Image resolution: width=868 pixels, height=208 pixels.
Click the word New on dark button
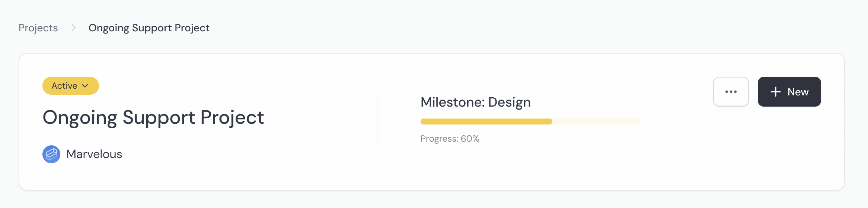798,92
